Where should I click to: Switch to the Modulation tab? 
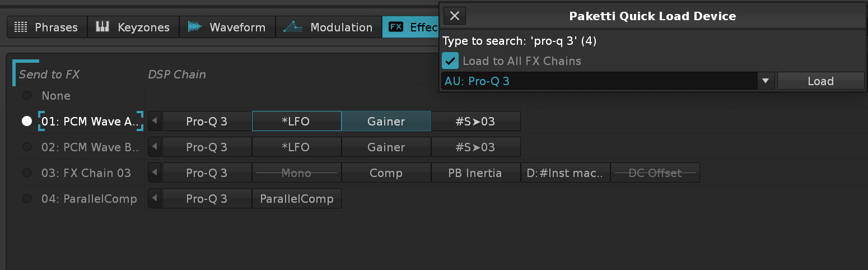click(329, 27)
